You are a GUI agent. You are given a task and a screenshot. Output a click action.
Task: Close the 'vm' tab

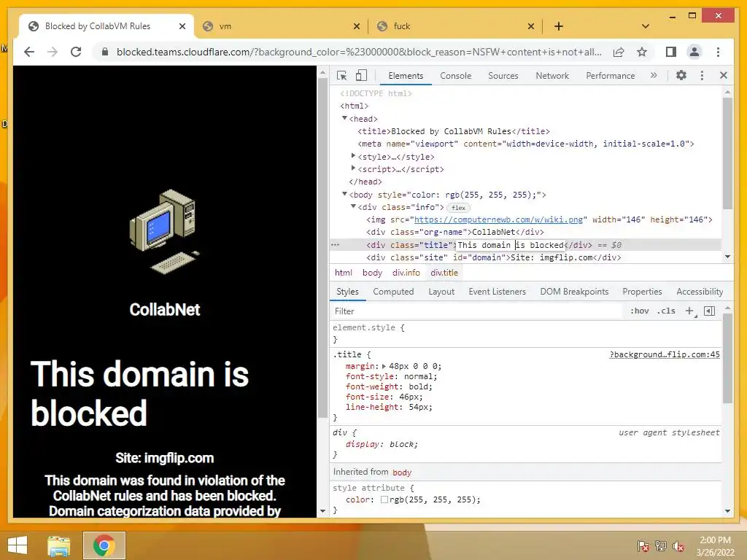(x=356, y=27)
